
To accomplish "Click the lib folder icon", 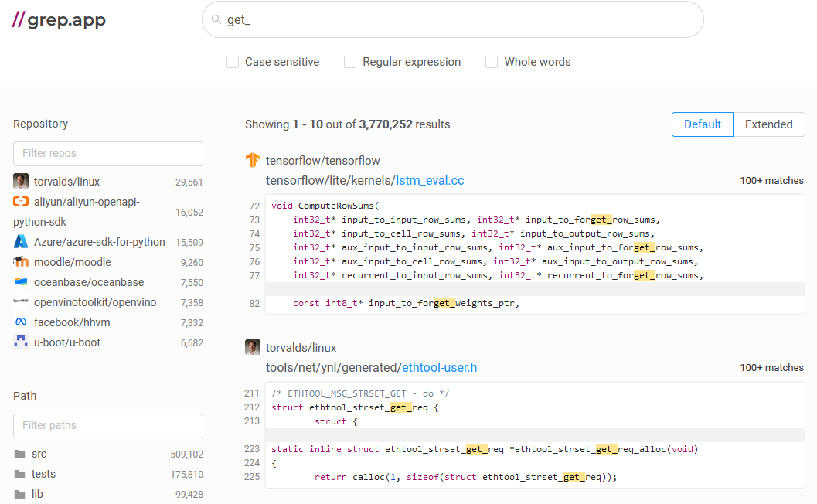I will 20,494.
